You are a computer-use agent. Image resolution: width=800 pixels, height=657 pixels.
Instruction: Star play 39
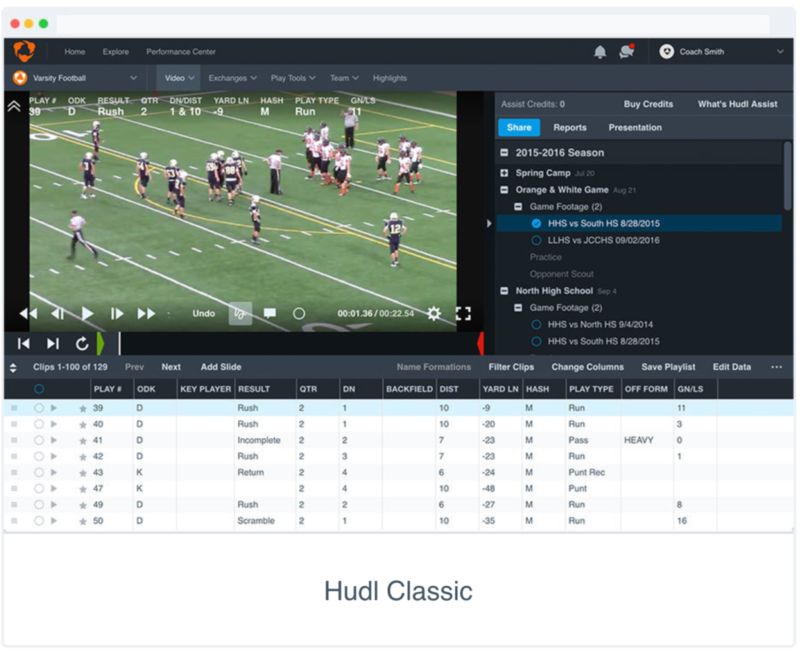[83, 409]
